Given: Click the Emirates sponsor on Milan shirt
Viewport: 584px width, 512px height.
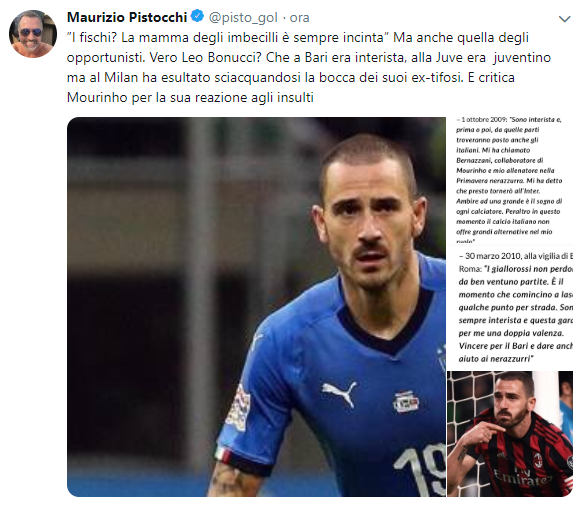Looking at the screenshot, I should 522,477.
